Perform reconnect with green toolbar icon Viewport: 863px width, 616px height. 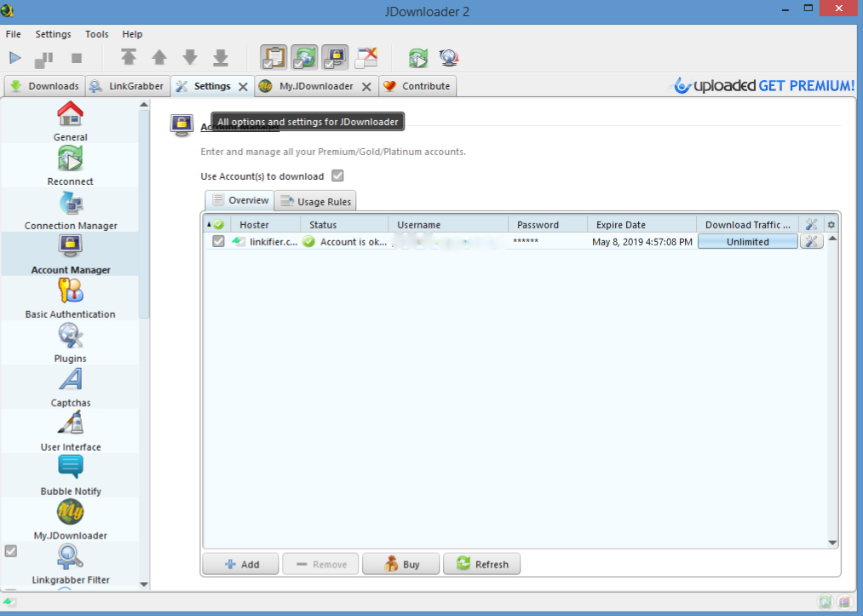tap(418, 58)
